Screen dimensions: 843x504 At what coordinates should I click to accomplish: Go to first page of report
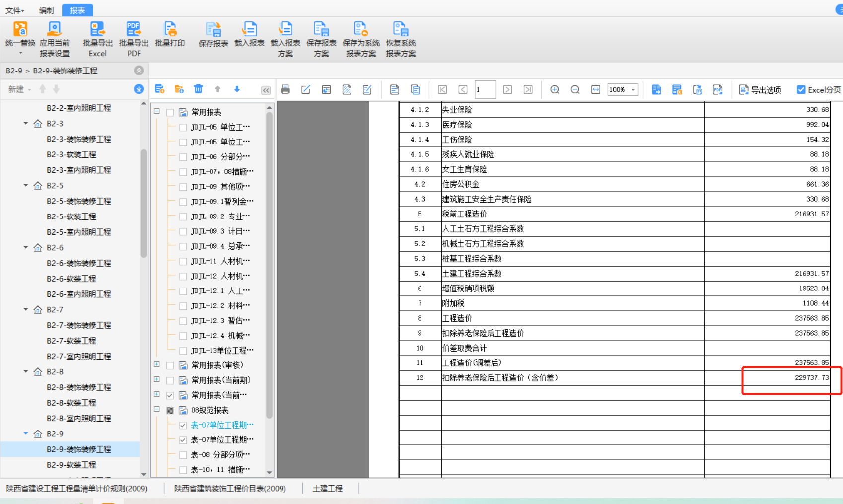point(442,90)
